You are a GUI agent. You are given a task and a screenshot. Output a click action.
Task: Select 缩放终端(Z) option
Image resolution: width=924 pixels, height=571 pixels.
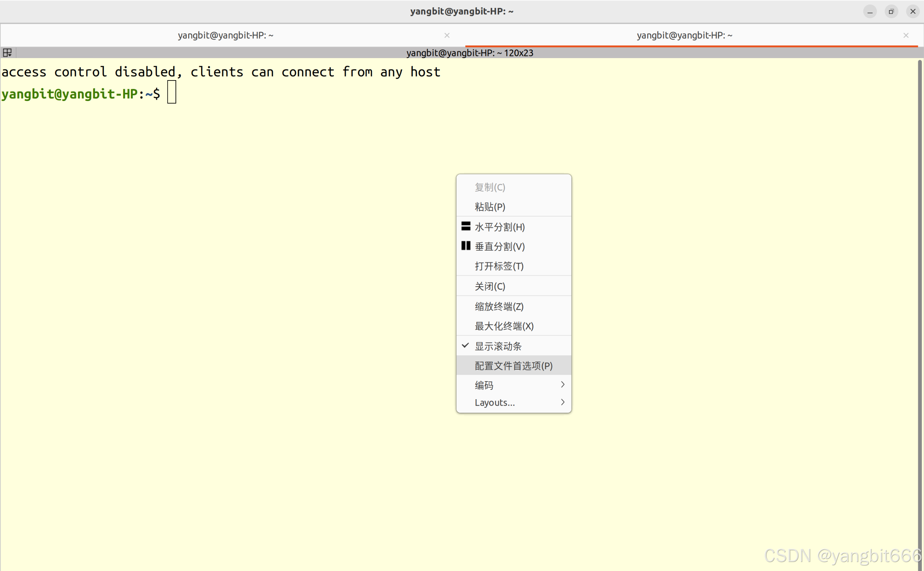tap(499, 306)
